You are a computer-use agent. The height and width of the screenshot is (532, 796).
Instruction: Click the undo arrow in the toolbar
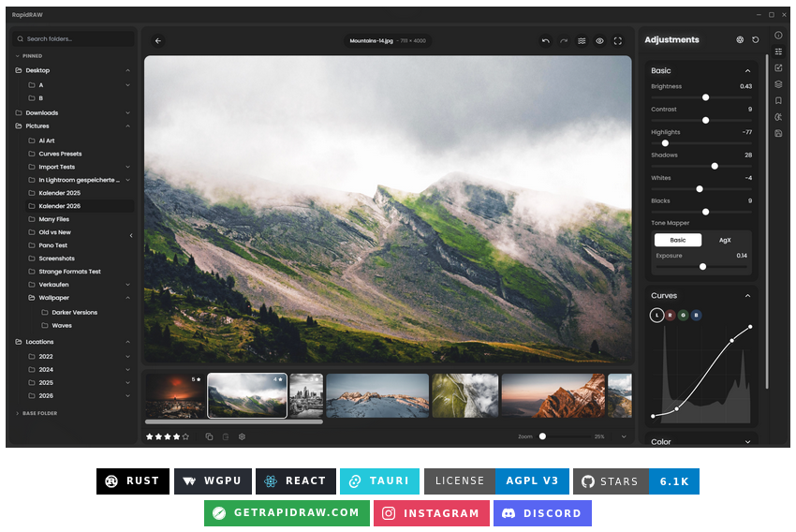546,41
